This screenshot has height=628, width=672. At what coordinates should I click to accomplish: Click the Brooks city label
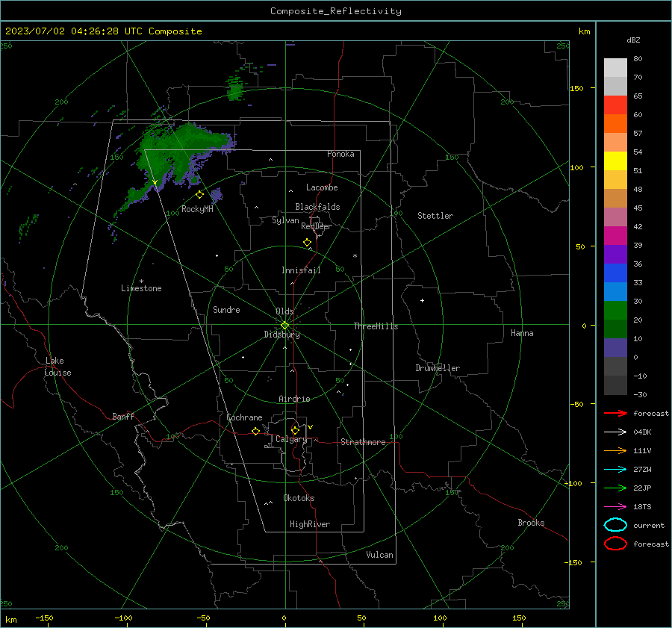coord(531,523)
